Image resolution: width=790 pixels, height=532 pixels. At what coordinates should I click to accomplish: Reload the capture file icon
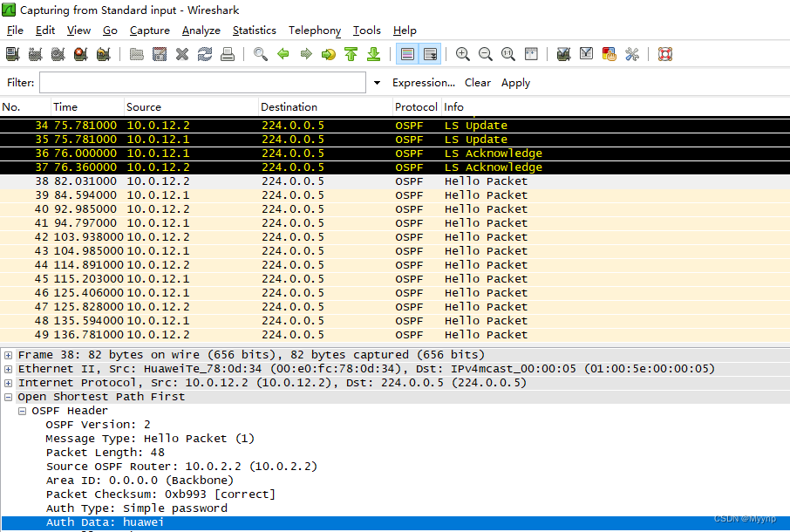click(205, 54)
